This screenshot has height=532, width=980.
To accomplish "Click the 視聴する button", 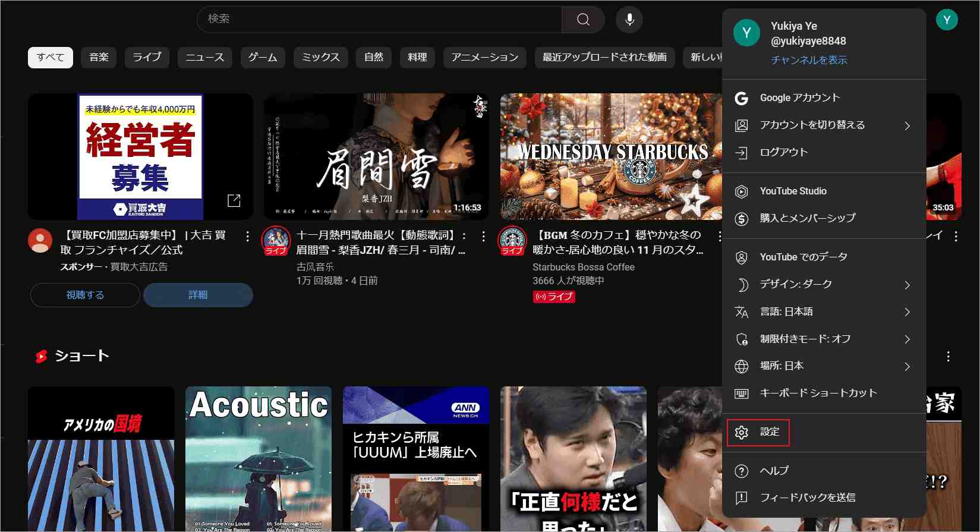I will [85, 295].
